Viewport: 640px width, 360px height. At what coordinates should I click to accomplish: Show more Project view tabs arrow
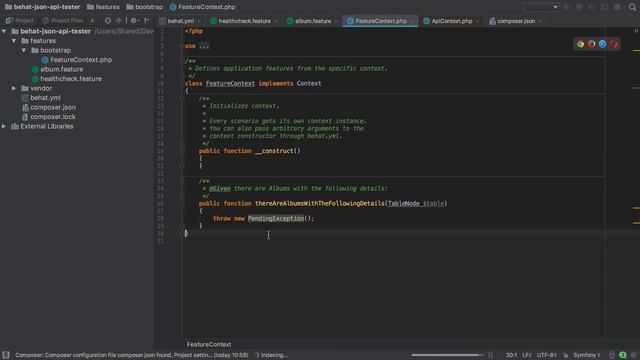(x=92, y=20)
